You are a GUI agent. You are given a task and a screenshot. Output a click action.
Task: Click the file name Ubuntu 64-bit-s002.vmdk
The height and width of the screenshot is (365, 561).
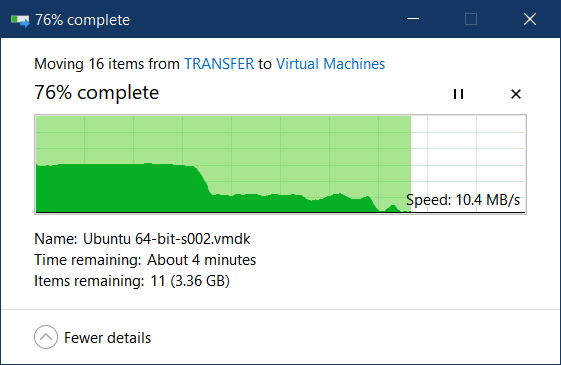click(x=167, y=239)
